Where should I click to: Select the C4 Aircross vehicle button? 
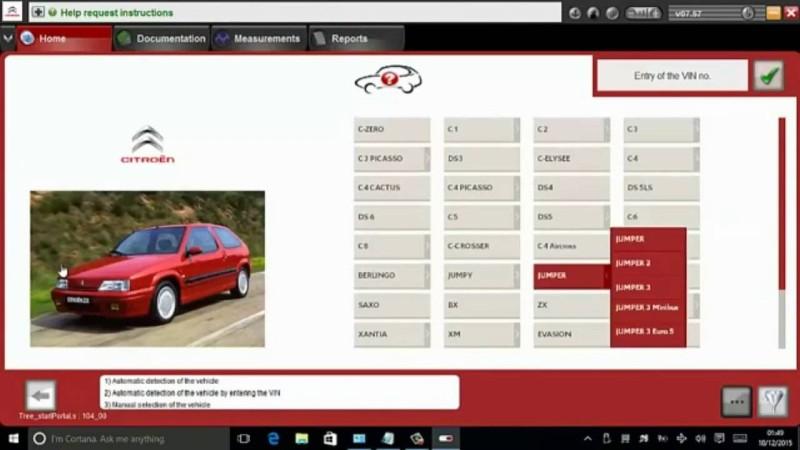click(x=571, y=246)
